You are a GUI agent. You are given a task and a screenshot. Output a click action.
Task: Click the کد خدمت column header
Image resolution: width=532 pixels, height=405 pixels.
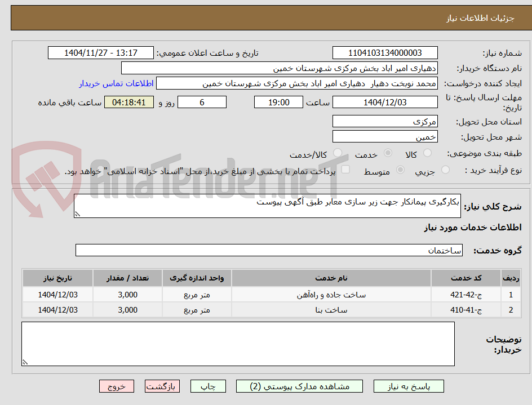[x=466, y=278]
